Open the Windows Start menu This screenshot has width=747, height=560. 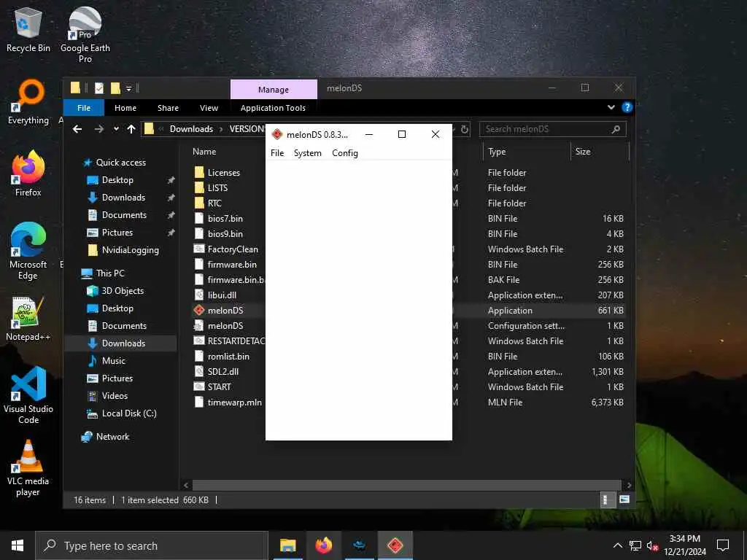18,545
